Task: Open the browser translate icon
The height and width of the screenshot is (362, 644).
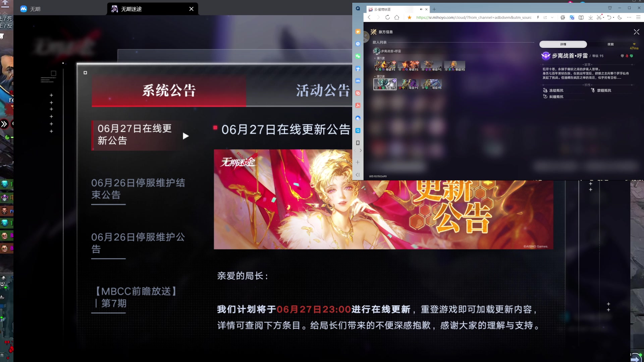Action: (572, 17)
